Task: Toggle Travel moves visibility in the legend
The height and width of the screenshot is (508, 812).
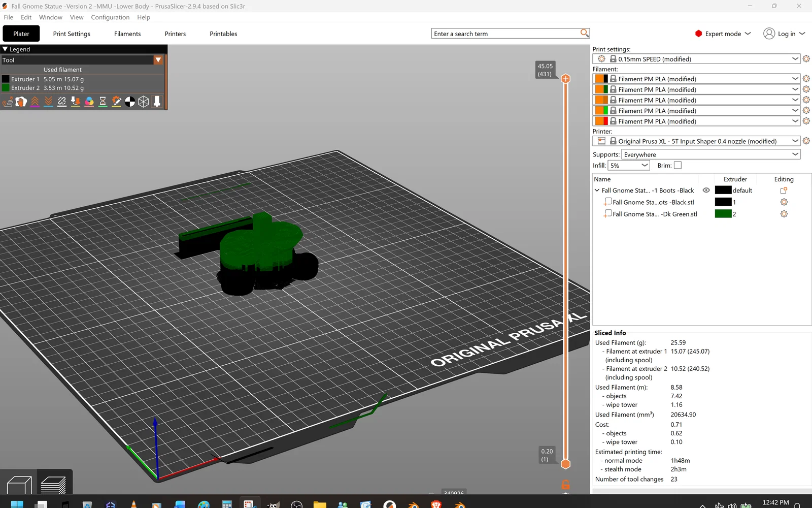Action: (x=8, y=102)
